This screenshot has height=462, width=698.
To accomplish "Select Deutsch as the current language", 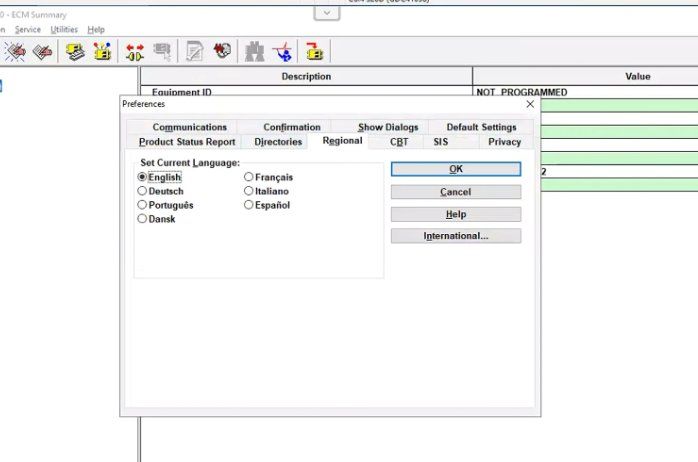I will 142,191.
